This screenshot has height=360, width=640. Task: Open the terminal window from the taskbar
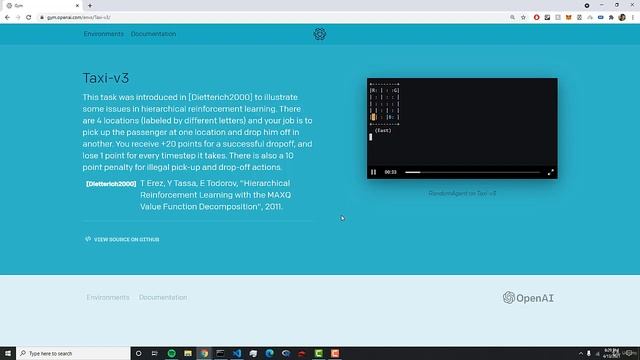coord(220,353)
